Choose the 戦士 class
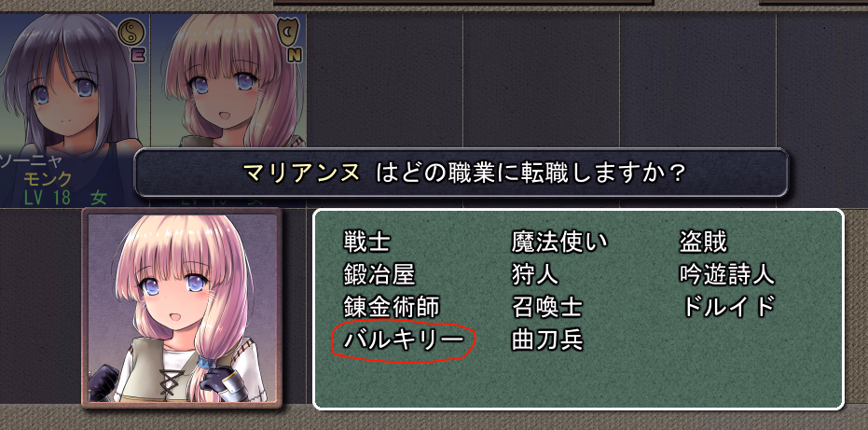Viewport: 868px width, 430px height. coord(367,243)
